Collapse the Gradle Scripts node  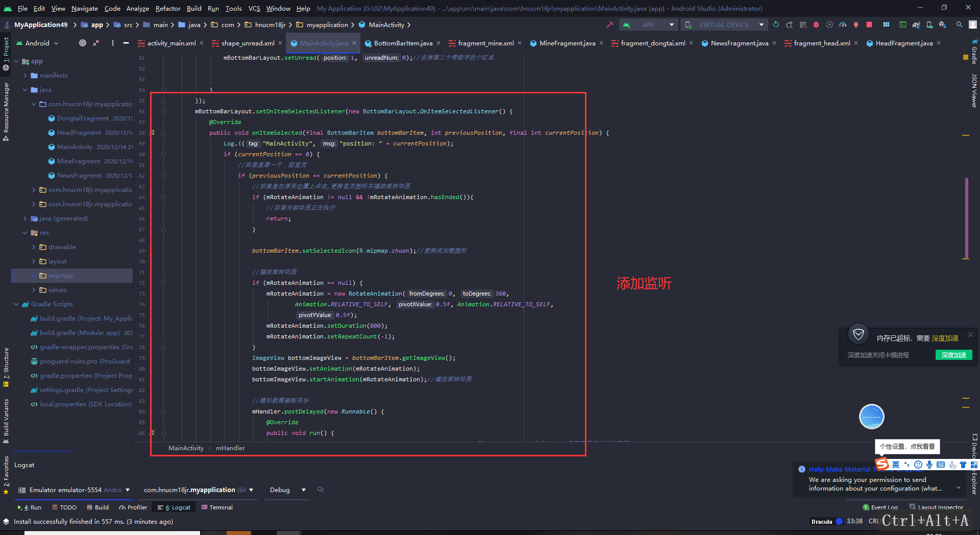16,304
